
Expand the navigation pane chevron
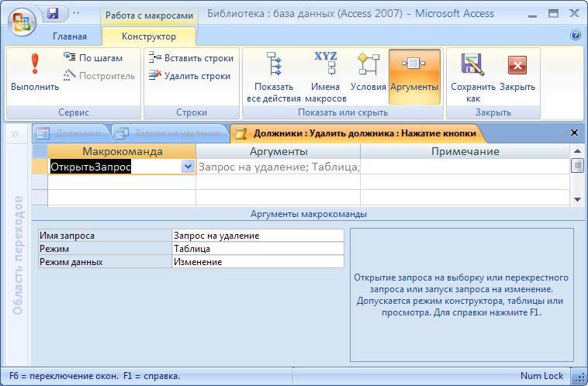click(15, 134)
